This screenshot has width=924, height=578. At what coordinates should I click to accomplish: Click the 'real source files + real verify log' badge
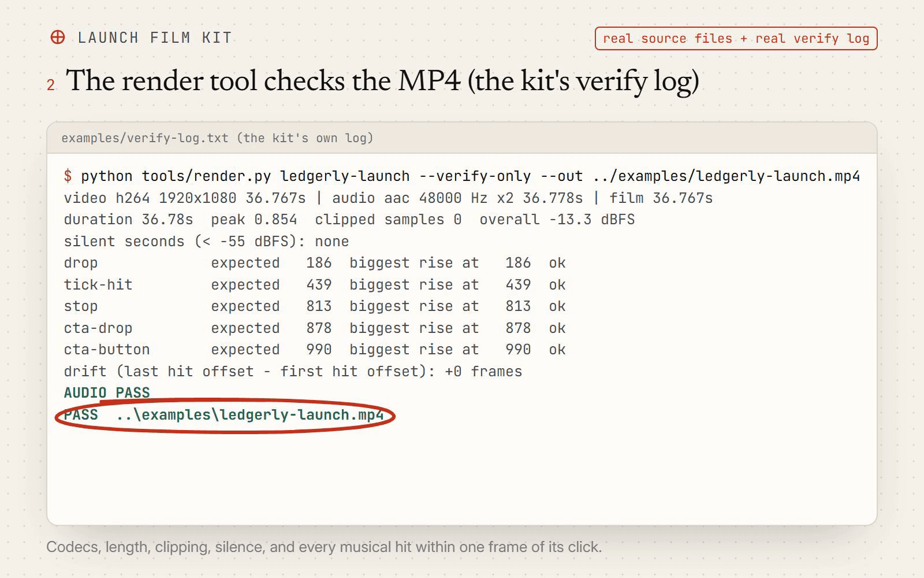click(736, 39)
